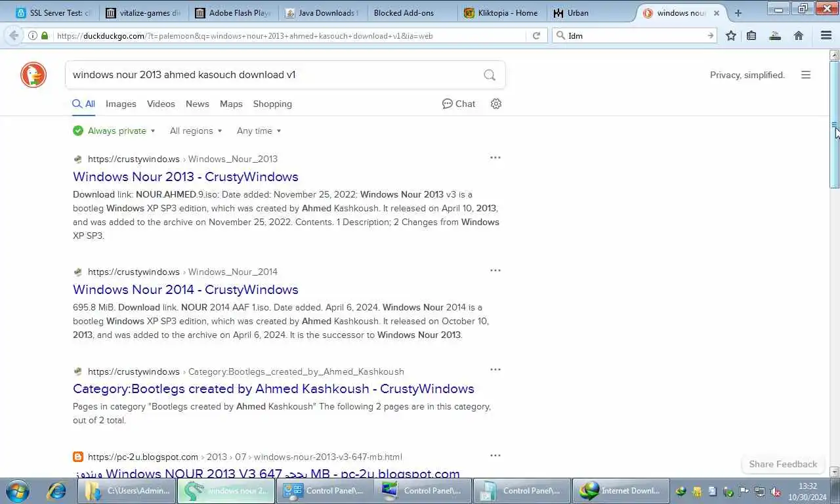Screen dimensions: 840x504
Task: Click the page scrollbar up arrow
Action: 835,55
